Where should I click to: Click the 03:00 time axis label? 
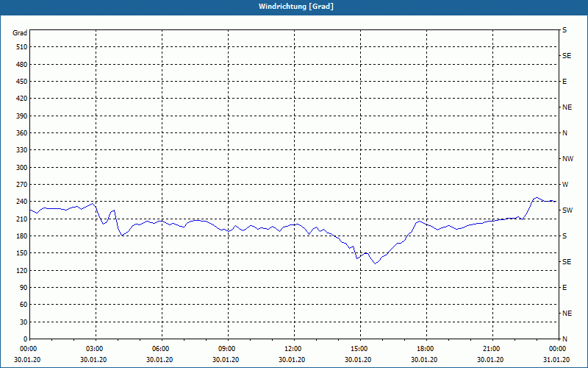93,348
